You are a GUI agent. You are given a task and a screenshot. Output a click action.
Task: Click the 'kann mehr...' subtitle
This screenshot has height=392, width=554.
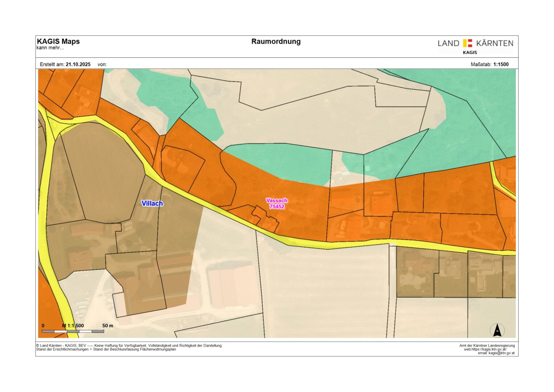[50, 48]
